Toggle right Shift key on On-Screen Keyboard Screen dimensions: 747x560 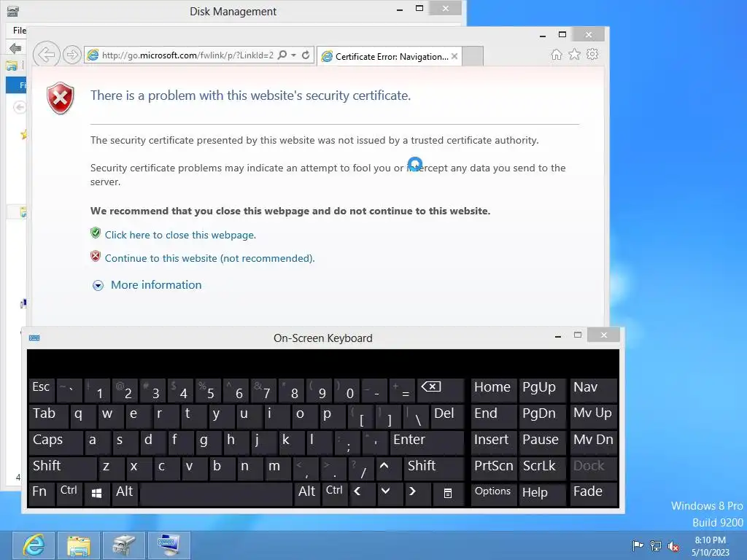click(433, 467)
